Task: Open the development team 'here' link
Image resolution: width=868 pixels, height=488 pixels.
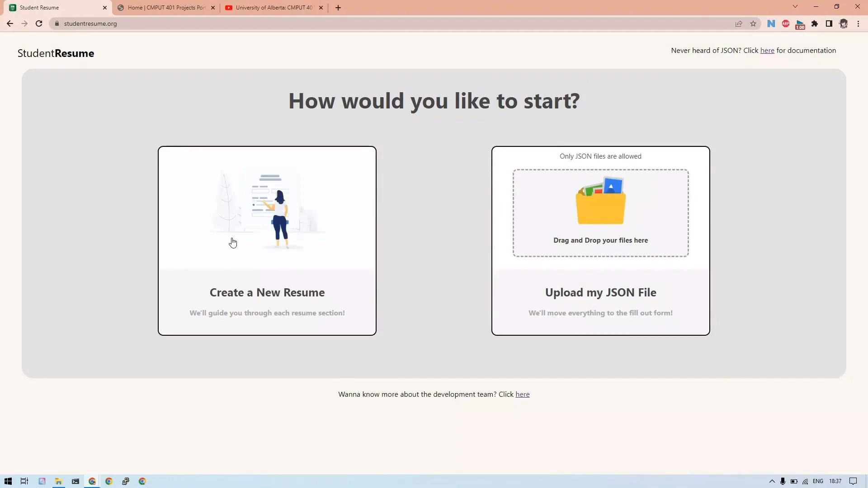Action: point(522,394)
